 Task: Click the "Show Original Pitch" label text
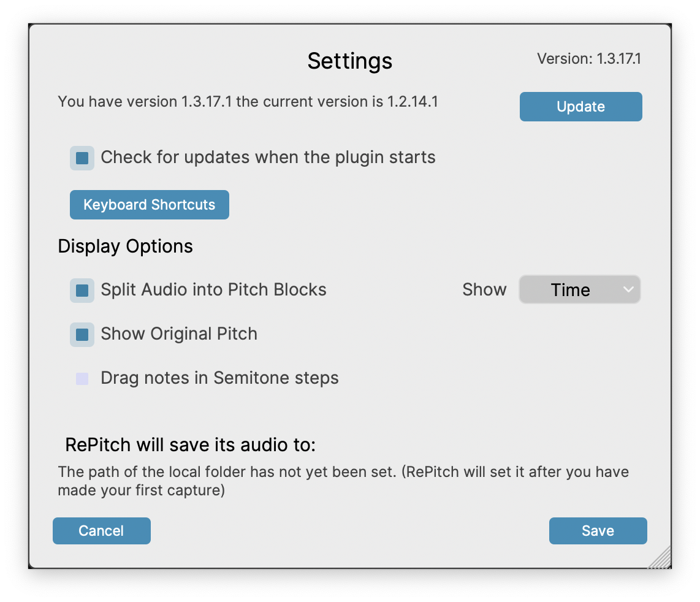pos(179,334)
